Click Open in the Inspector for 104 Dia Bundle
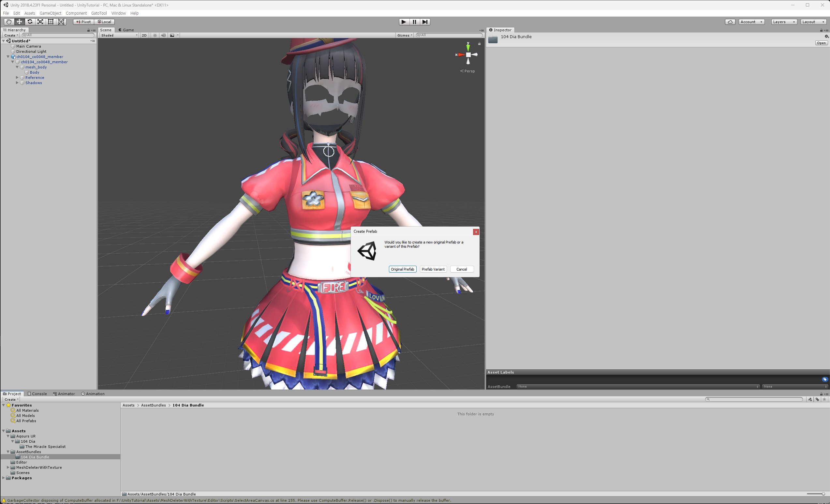 tap(821, 42)
